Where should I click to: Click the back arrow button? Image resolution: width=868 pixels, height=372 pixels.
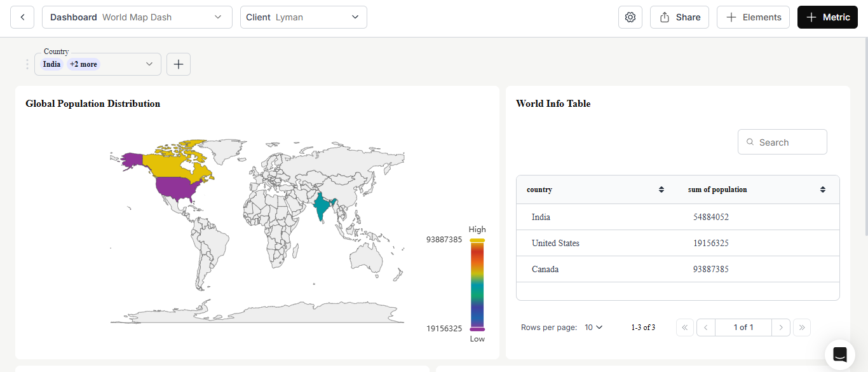coord(22,17)
